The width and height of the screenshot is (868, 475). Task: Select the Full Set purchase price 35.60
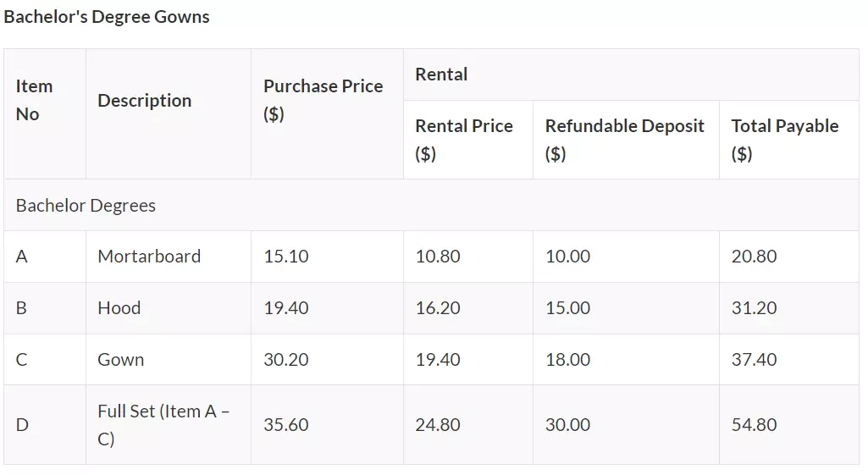(286, 425)
